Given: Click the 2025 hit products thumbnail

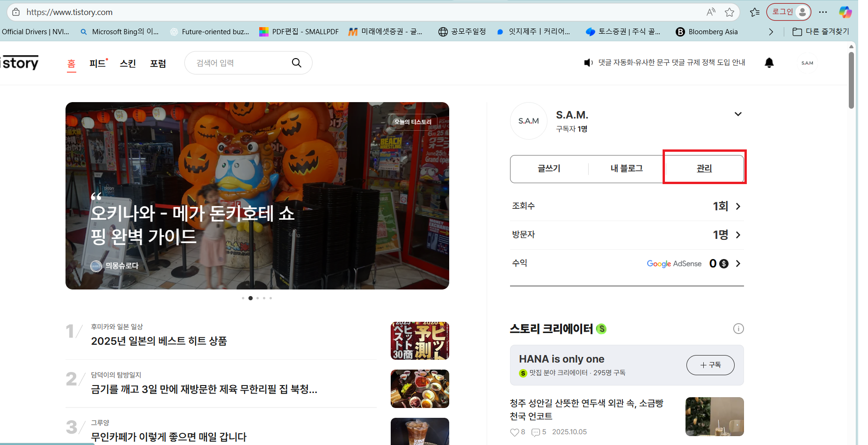Looking at the screenshot, I should pyautogui.click(x=420, y=341).
